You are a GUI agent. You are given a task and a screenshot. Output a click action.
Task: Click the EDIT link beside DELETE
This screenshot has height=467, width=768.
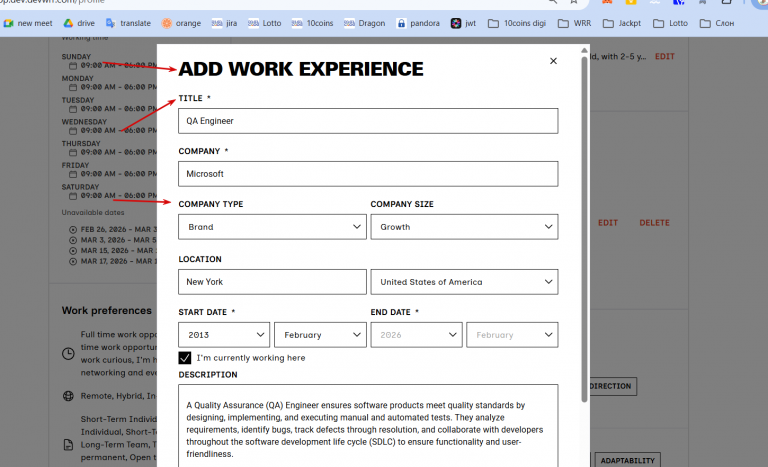608,222
